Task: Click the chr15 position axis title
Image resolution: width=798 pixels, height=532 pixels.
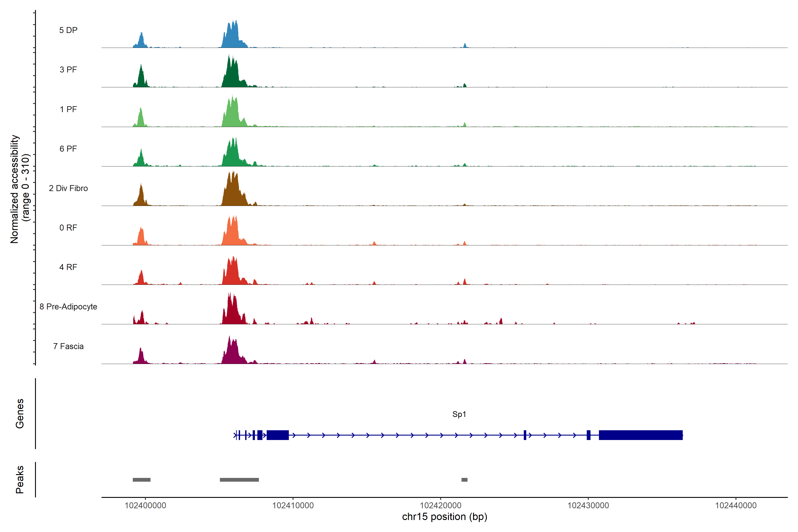Action: point(444,517)
